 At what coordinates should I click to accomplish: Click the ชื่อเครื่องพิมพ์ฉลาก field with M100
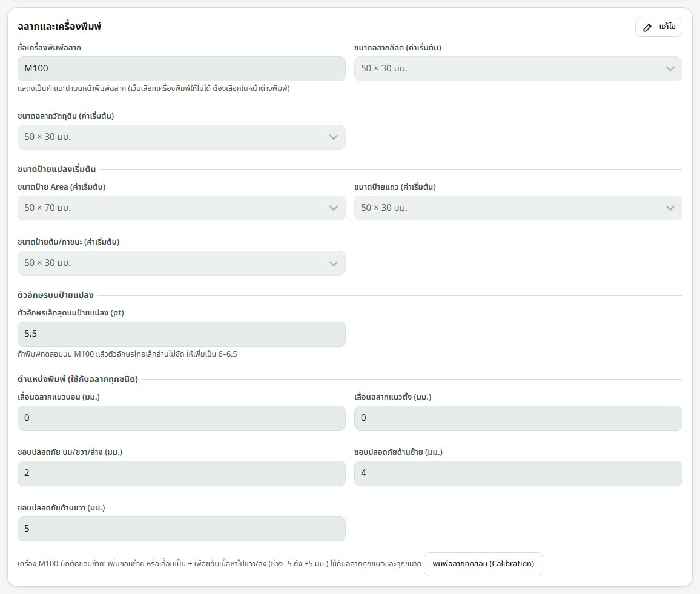coord(181,69)
